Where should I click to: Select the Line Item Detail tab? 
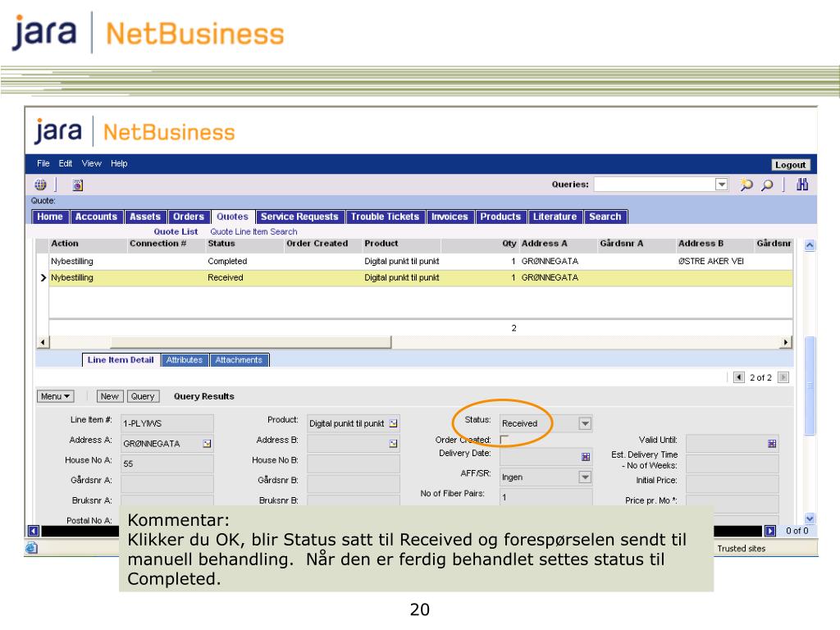coord(121,360)
